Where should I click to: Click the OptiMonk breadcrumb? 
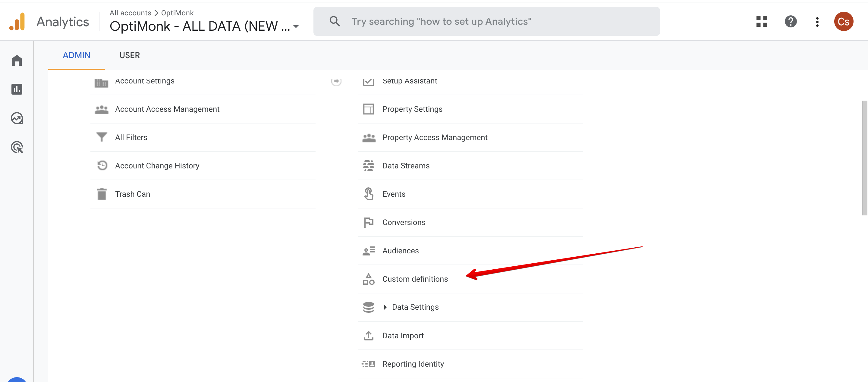pyautogui.click(x=177, y=13)
